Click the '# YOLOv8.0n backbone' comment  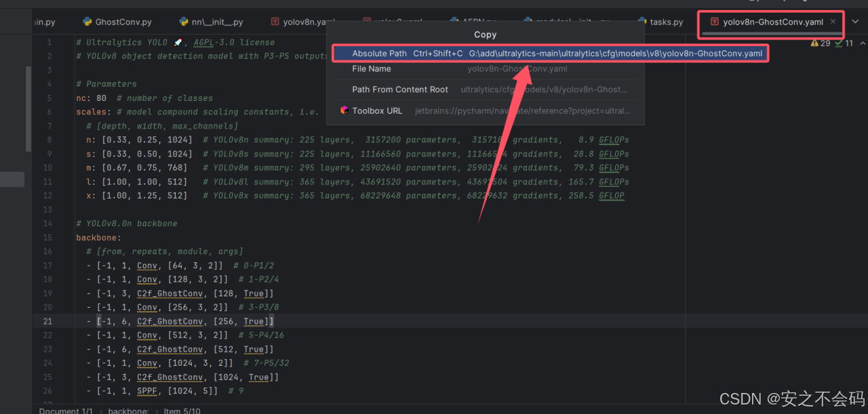[127, 224]
